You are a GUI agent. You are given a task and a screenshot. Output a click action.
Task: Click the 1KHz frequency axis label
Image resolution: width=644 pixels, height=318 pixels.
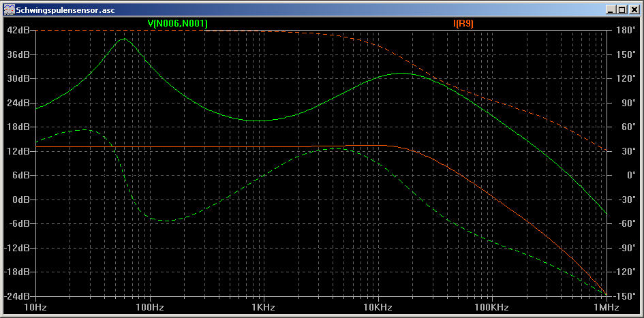[264, 307]
